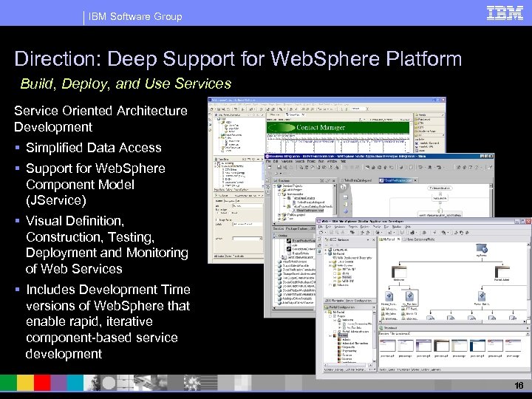532x399 pixels.
Task: Select the pointer tool in process editor palette
Action: (344, 187)
